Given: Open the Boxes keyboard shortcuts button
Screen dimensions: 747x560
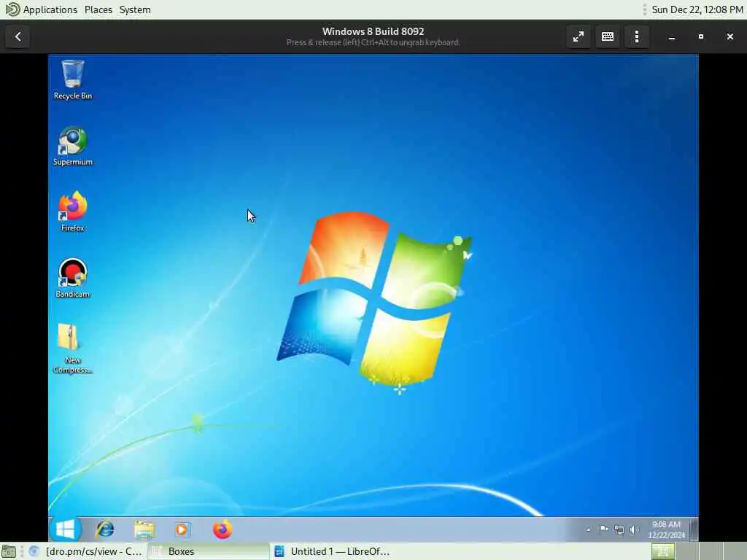Looking at the screenshot, I should point(608,36).
